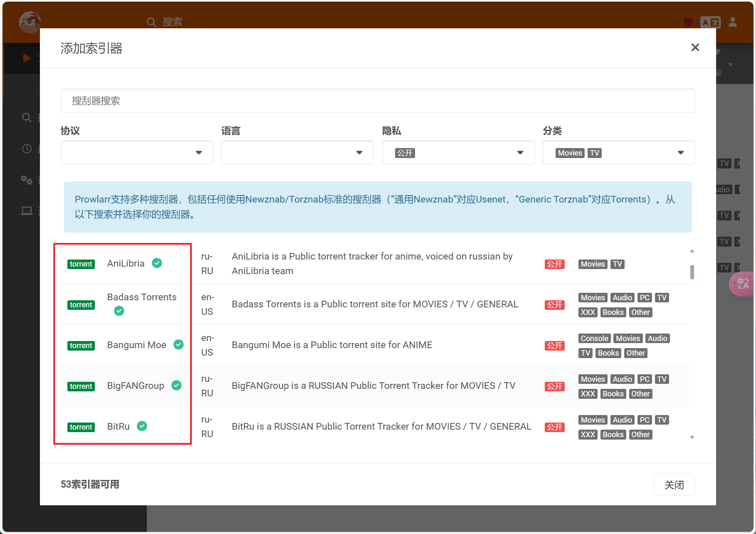Click the Bangumi Moe description text
Screen dimensions: 756x534
[x=332, y=345]
